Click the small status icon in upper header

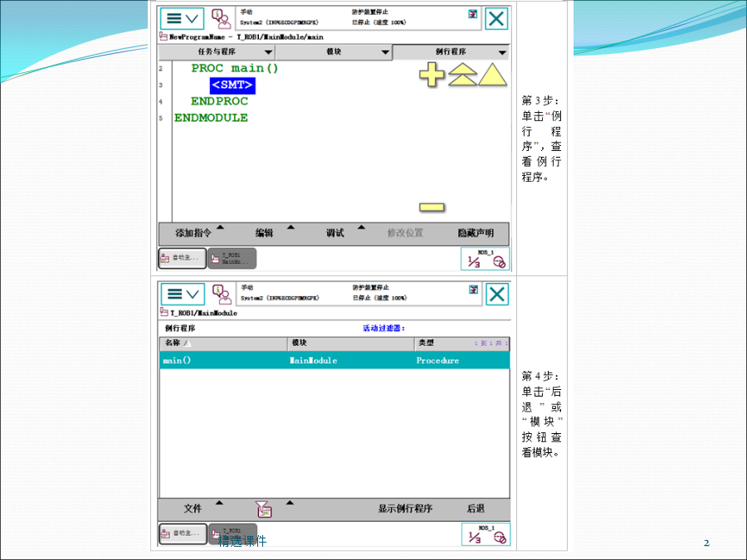coord(472,14)
